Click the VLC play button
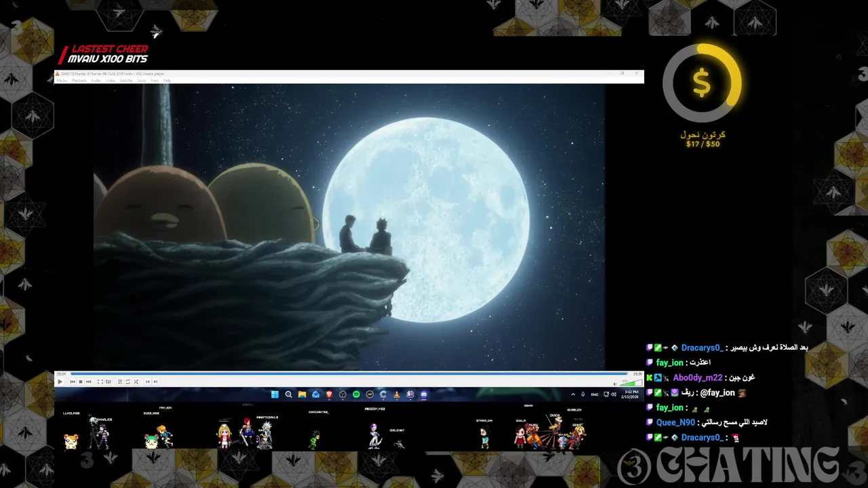868x488 pixels. coord(60,382)
